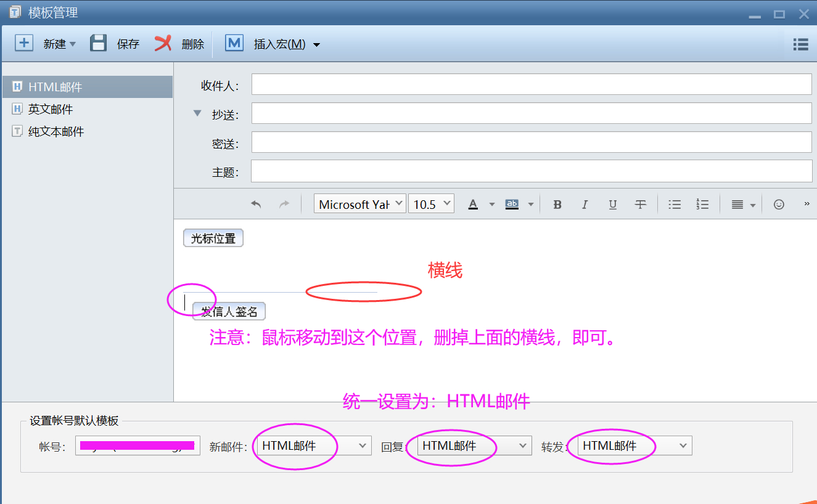
Task: Click the 光标位置 button
Action: pos(213,237)
